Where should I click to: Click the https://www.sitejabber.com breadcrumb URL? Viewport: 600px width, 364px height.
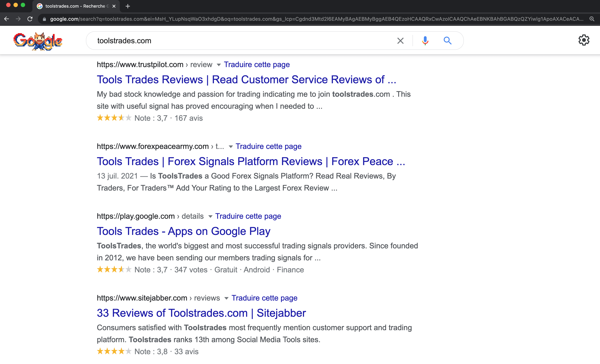click(x=142, y=298)
